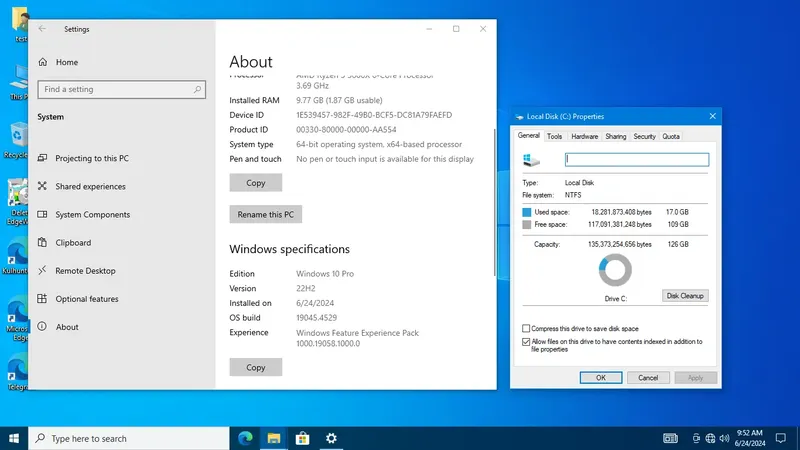Open network globe tray icon
Image resolution: width=800 pixels, height=450 pixels.
click(710, 438)
